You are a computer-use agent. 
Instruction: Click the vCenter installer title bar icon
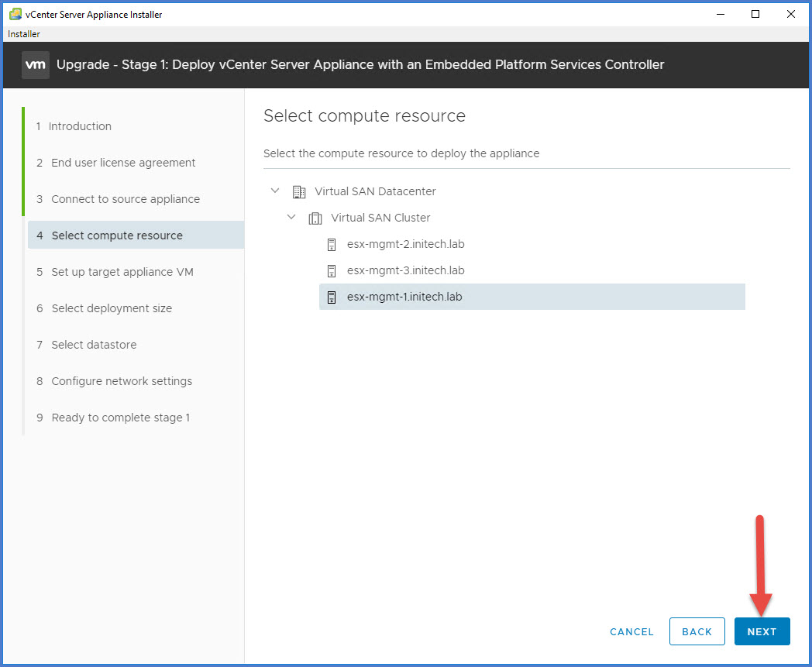pyautogui.click(x=15, y=14)
